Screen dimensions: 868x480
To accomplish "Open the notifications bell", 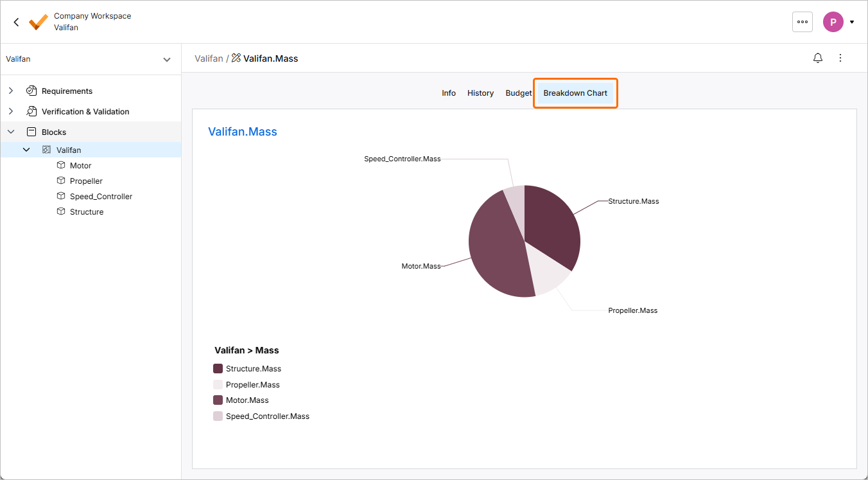I will click(818, 58).
